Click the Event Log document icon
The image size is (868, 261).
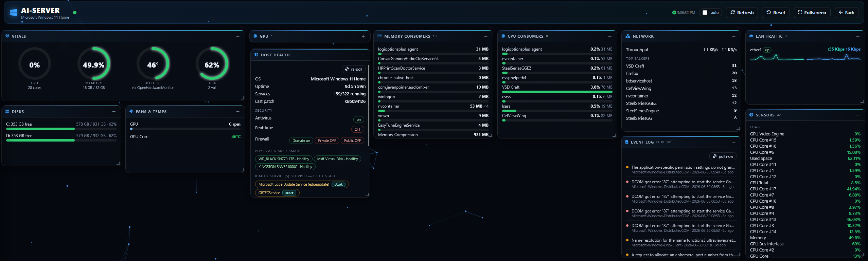coord(627,142)
